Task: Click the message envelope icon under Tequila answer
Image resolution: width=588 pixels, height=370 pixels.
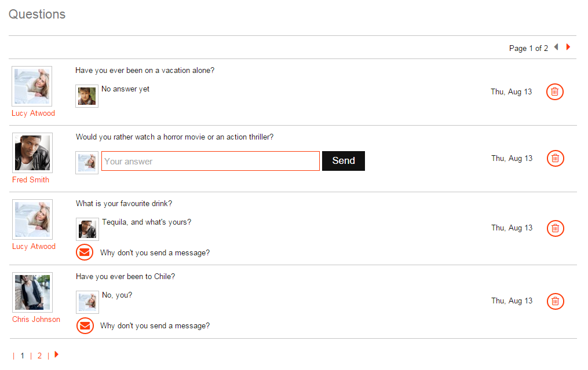Action: point(85,252)
